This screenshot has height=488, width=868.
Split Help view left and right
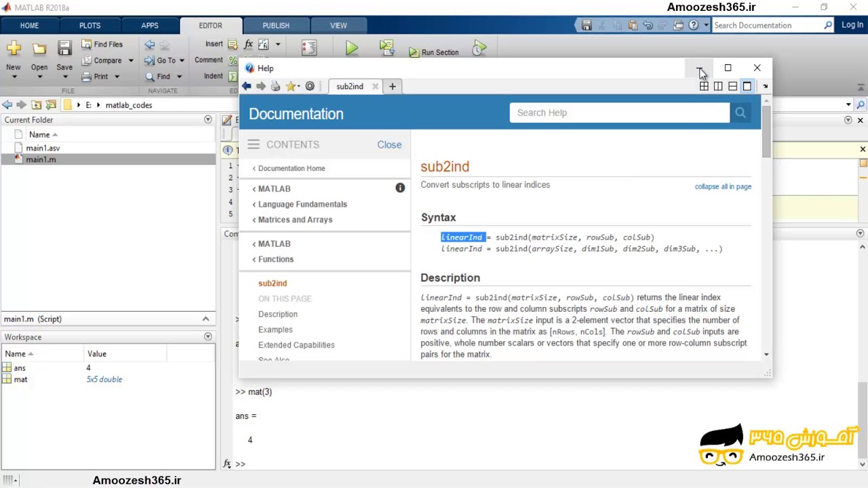(x=718, y=86)
